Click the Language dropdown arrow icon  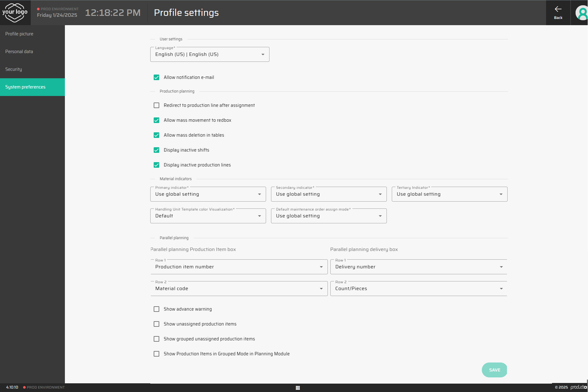point(263,55)
